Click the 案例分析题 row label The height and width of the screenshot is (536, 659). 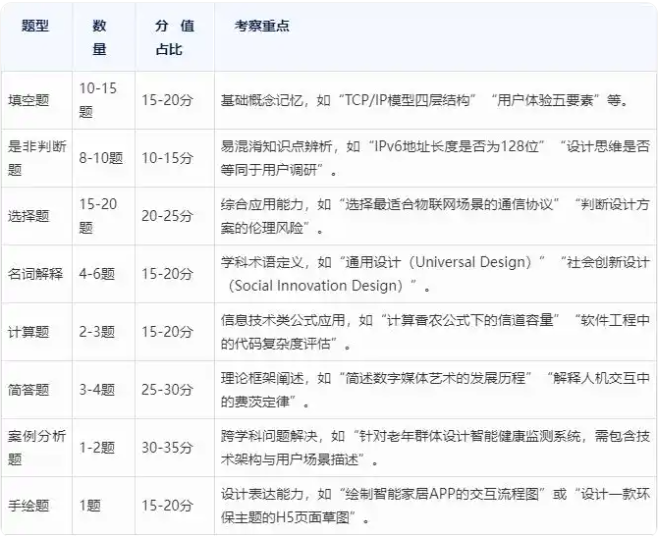pyautogui.click(x=36, y=447)
